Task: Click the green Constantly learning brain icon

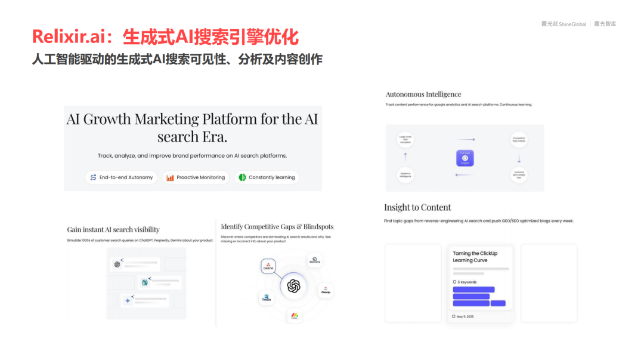Action: point(242,177)
